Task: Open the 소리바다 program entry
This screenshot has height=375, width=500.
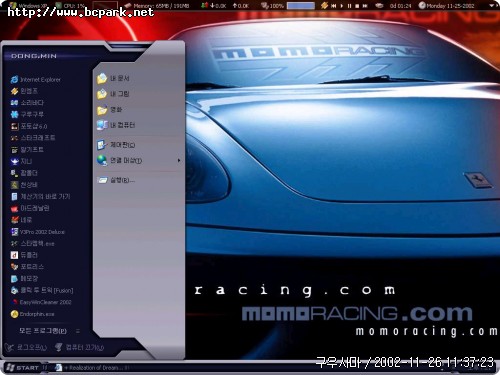Action: [27, 103]
